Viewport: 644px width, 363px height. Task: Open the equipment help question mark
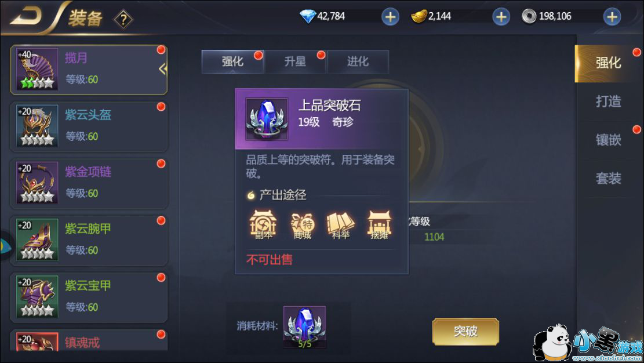point(123,19)
